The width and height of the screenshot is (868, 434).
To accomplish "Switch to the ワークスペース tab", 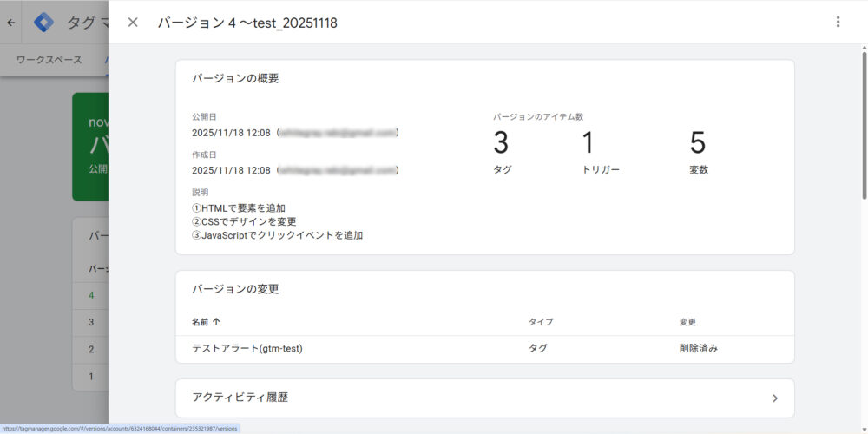I will coord(49,60).
